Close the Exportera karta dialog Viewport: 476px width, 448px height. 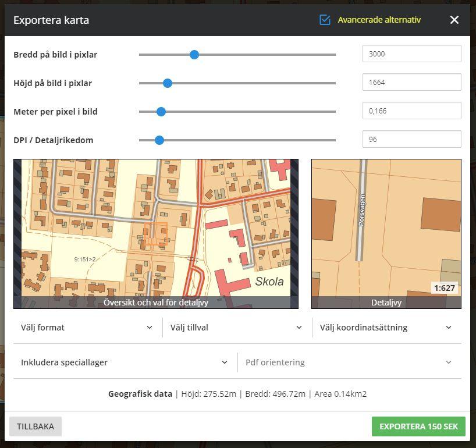[454, 20]
